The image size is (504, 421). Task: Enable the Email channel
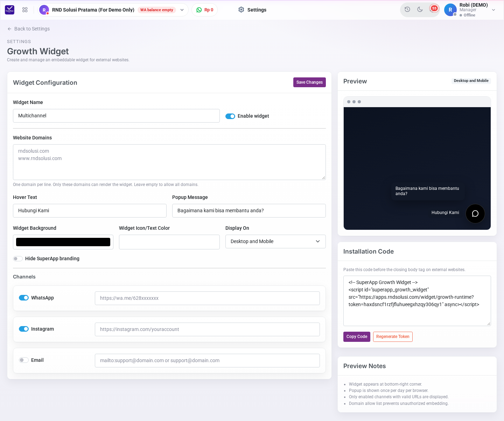coord(24,360)
